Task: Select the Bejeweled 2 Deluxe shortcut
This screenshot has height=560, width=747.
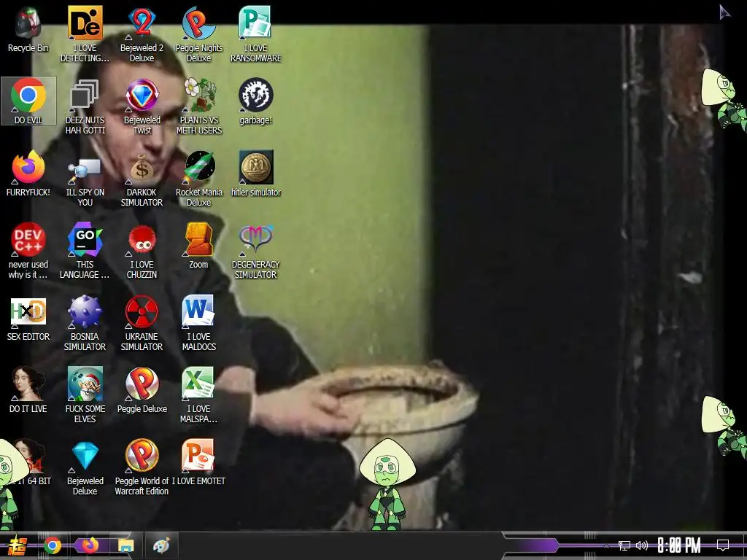Action: 142,34
